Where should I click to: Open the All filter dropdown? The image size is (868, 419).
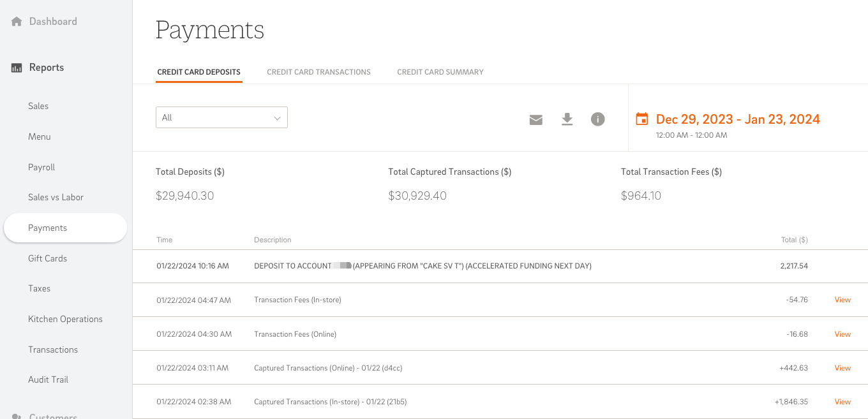[221, 117]
